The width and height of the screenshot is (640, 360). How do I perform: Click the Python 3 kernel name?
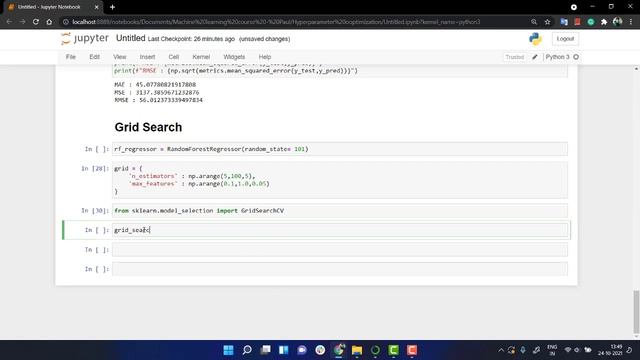(557, 57)
